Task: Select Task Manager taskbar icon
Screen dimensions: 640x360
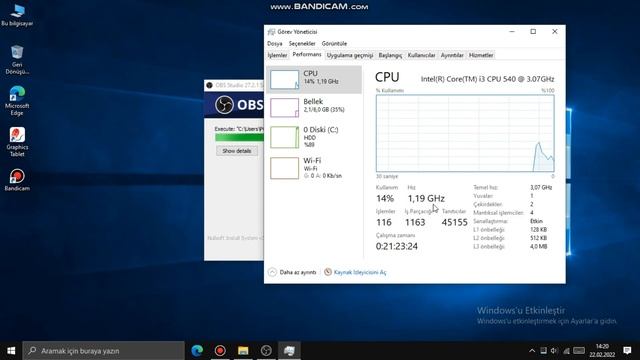Action: tap(289, 351)
